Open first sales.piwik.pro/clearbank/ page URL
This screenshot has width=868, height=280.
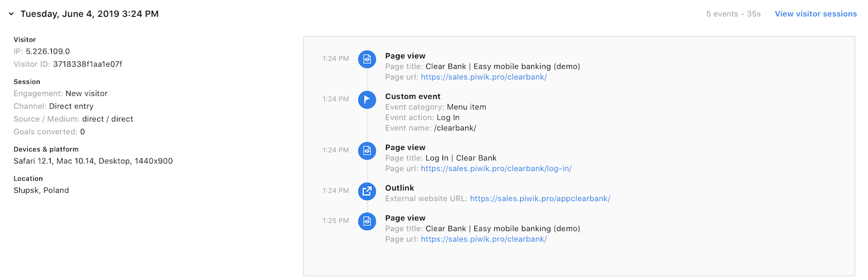[x=483, y=77]
